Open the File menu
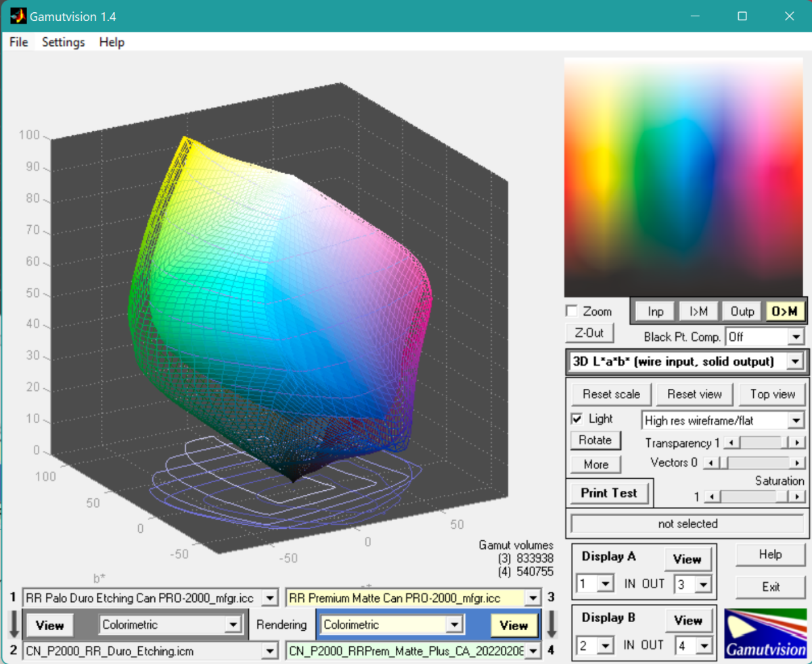812x664 pixels. [x=19, y=42]
